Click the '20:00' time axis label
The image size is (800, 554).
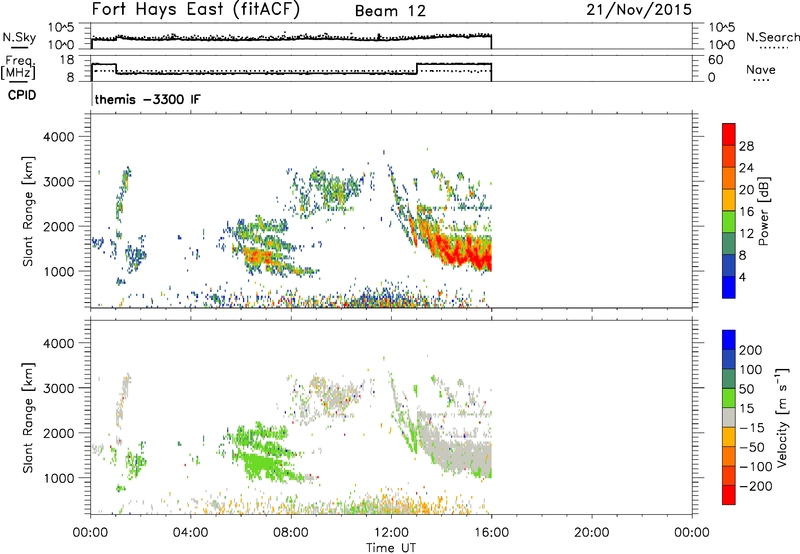591,533
